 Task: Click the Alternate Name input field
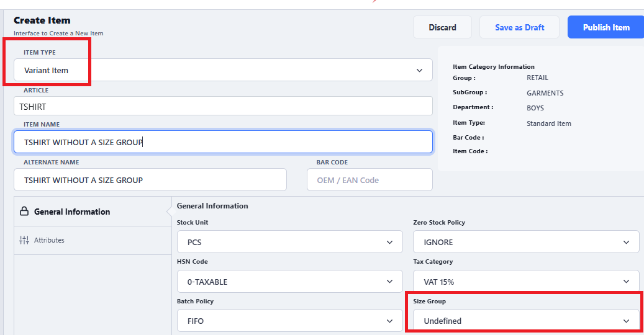pos(150,180)
